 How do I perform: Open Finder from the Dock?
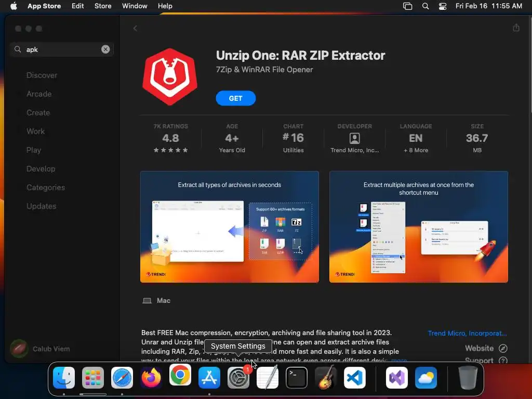tap(64, 378)
